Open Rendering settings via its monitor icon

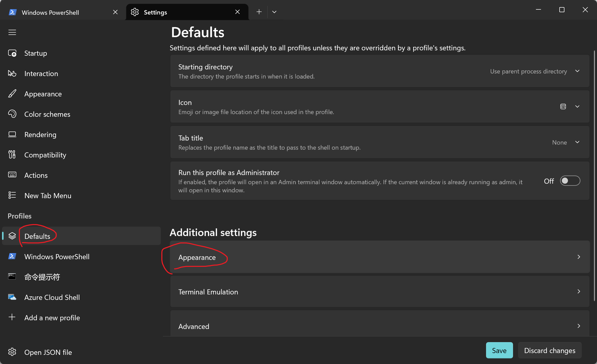(12, 134)
